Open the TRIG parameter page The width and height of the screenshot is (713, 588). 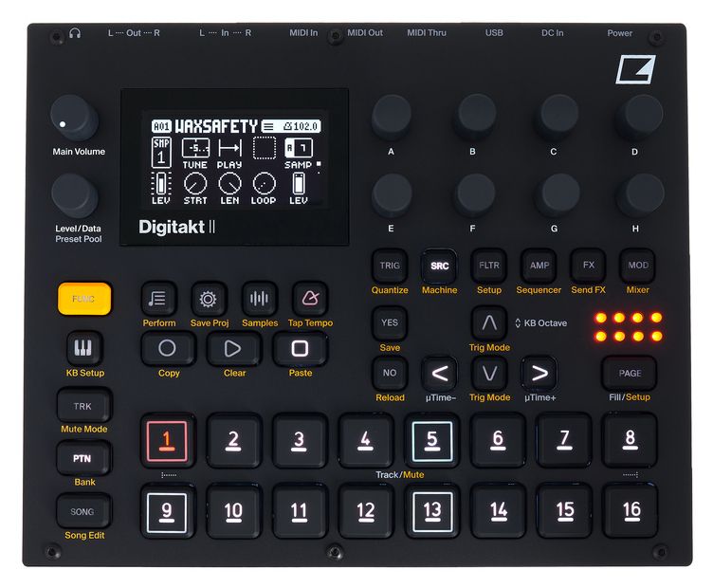[390, 266]
